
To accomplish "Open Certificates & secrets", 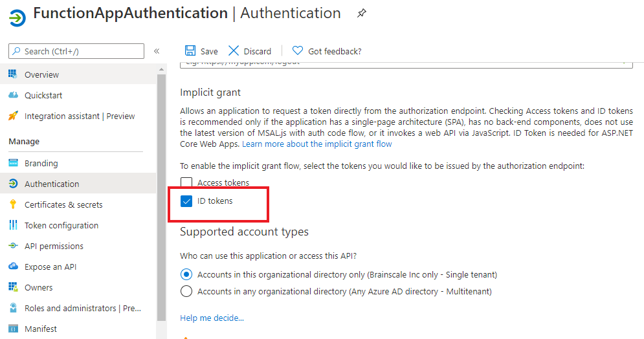I will (78, 204).
